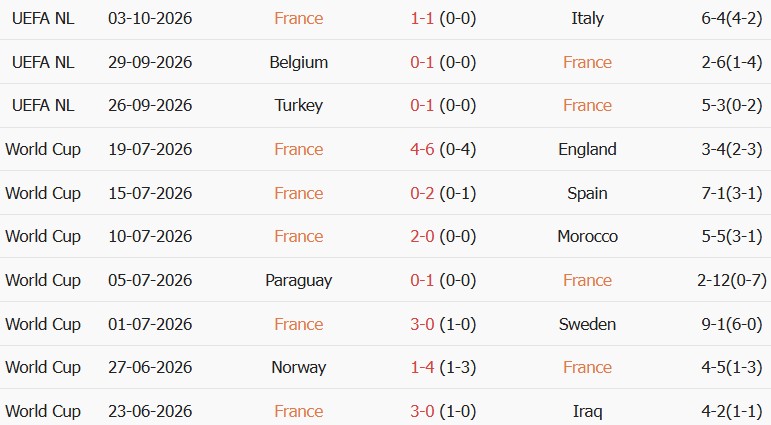
Task: Select the Norway team link
Action: point(298,367)
